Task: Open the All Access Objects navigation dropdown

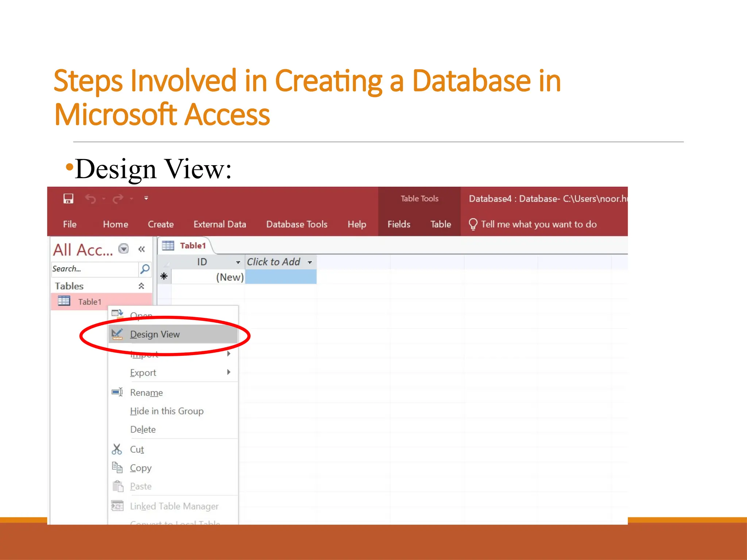Action: click(124, 249)
